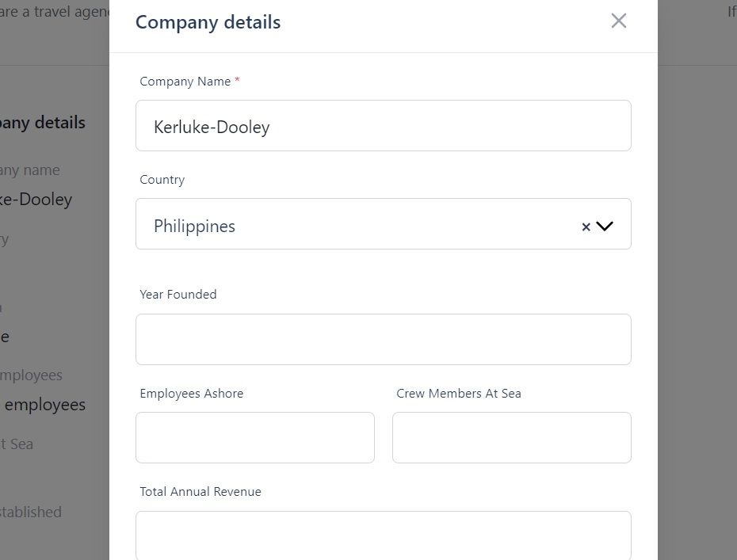Clear the selected Philippines country value
The image size is (737, 560).
[x=586, y=227]
